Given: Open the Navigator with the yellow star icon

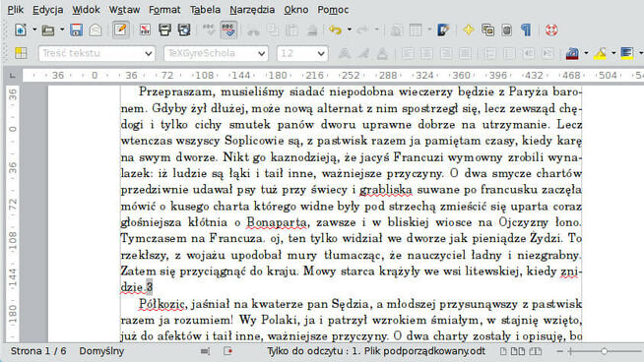Looking at the screenshot, I should pyautogui.click(x=468, y=30).
